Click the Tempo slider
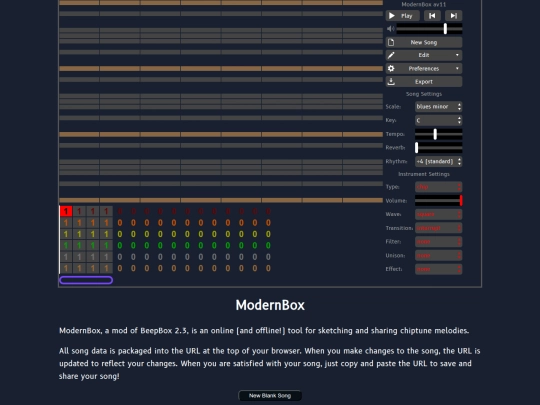Screen dimensions: 540x405 [x=438, y=134]
